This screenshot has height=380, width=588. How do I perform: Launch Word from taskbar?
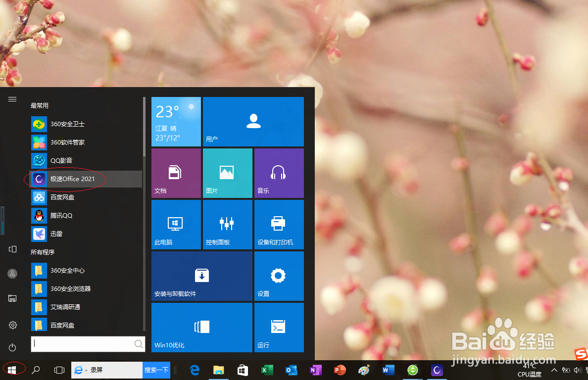coord(388,370)
